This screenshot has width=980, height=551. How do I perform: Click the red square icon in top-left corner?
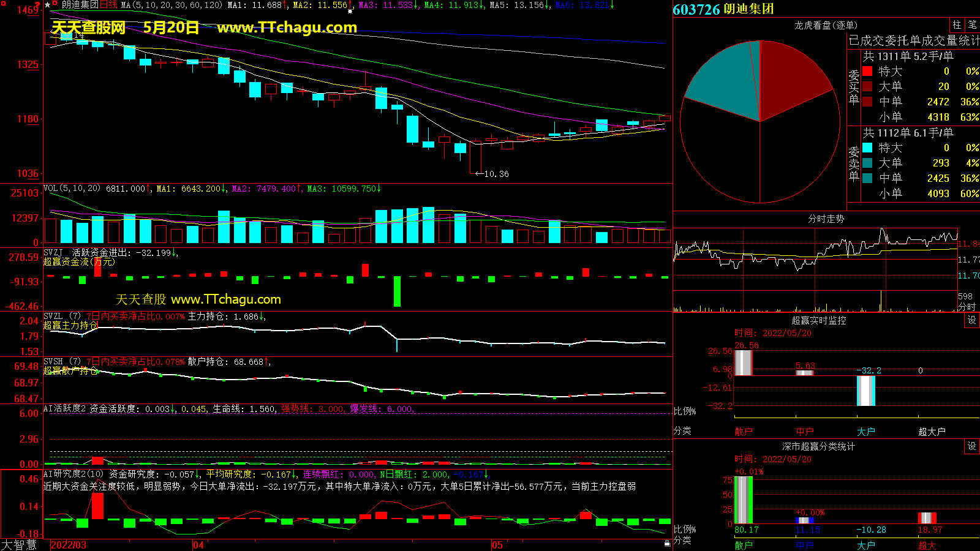coord(4,4)
